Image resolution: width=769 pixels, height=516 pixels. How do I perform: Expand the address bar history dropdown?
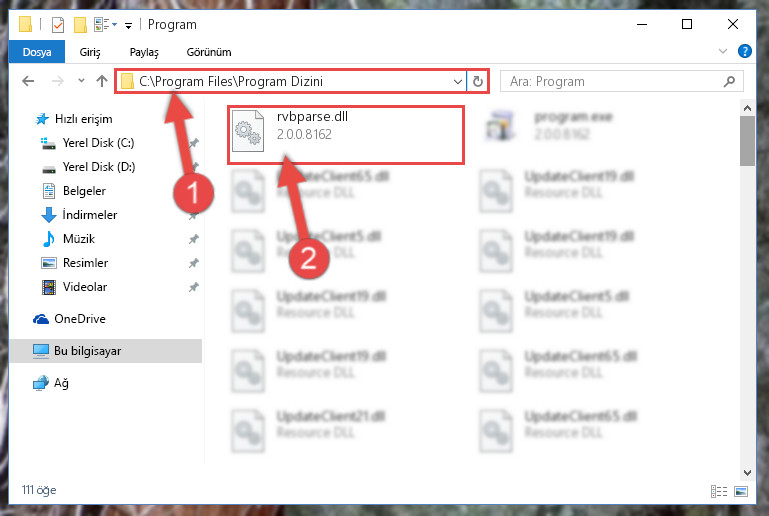coord(458,81)
